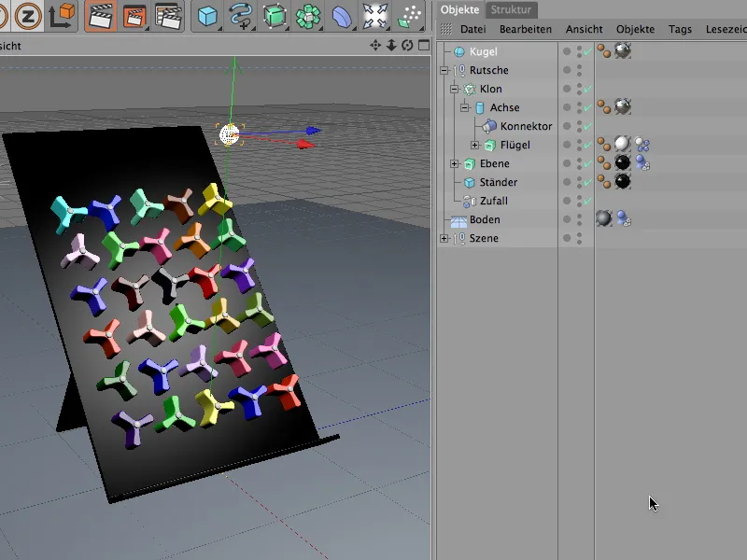Open the Render Settings icon
Image resolution: width=747 pixels, height=560 pixels.
(168, 16)
